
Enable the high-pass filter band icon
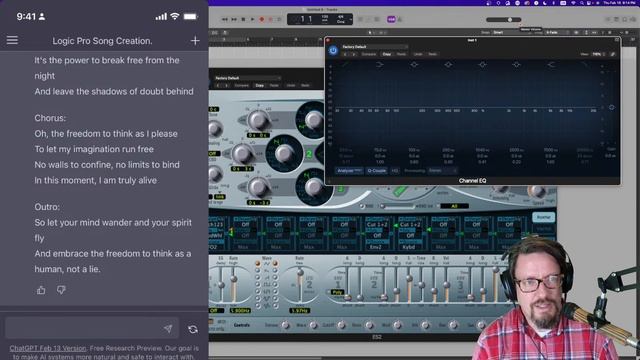click(346, 64)
